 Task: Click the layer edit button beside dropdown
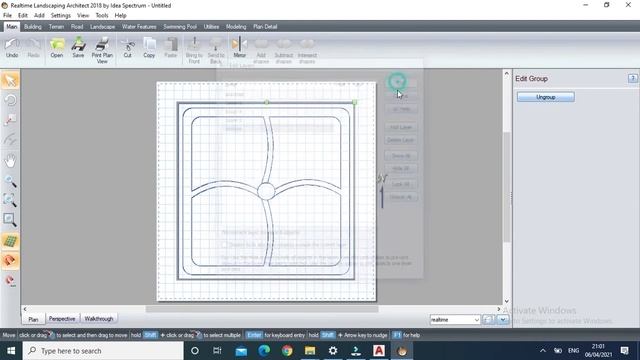(488, 320)
